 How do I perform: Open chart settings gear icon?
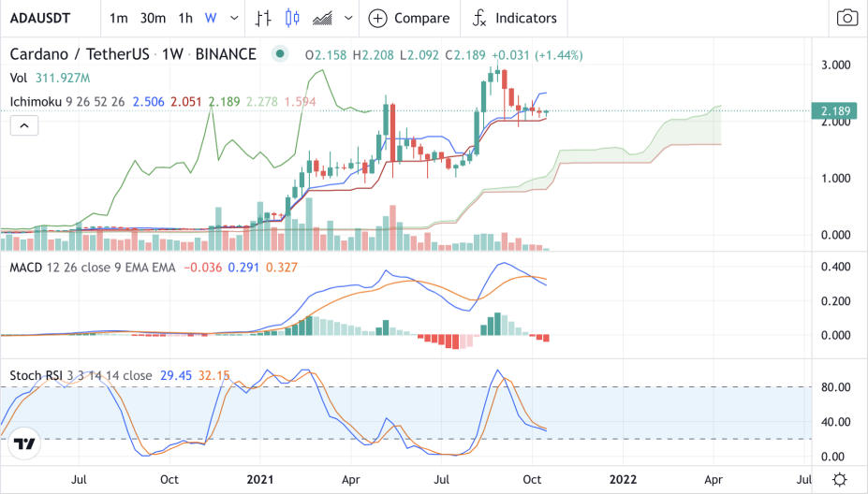pyautogui.click(x=840, y=479)
